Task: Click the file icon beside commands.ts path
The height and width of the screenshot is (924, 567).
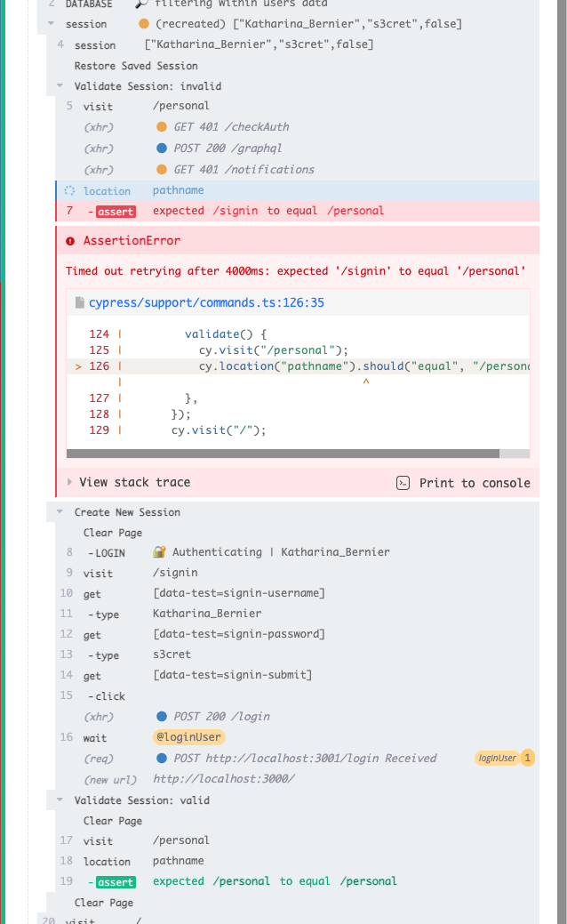Action: click(x=79, y=303)
